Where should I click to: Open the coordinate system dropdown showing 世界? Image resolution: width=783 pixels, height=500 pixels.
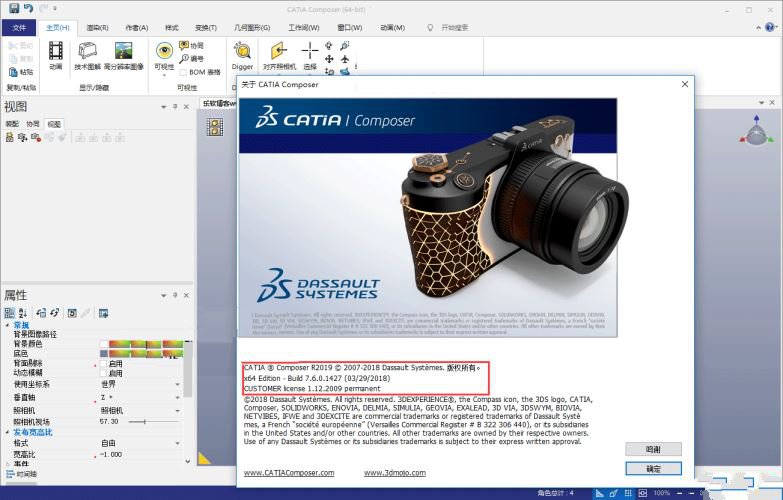point(177,385)
